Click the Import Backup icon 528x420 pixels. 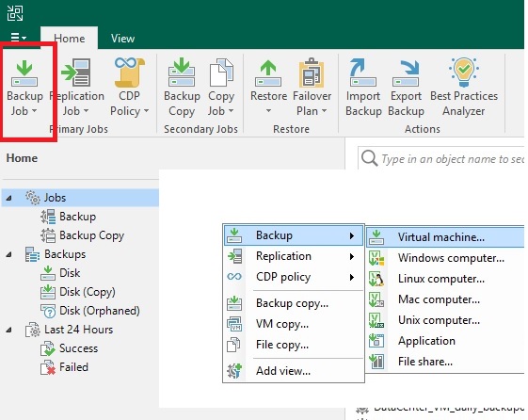362,73
